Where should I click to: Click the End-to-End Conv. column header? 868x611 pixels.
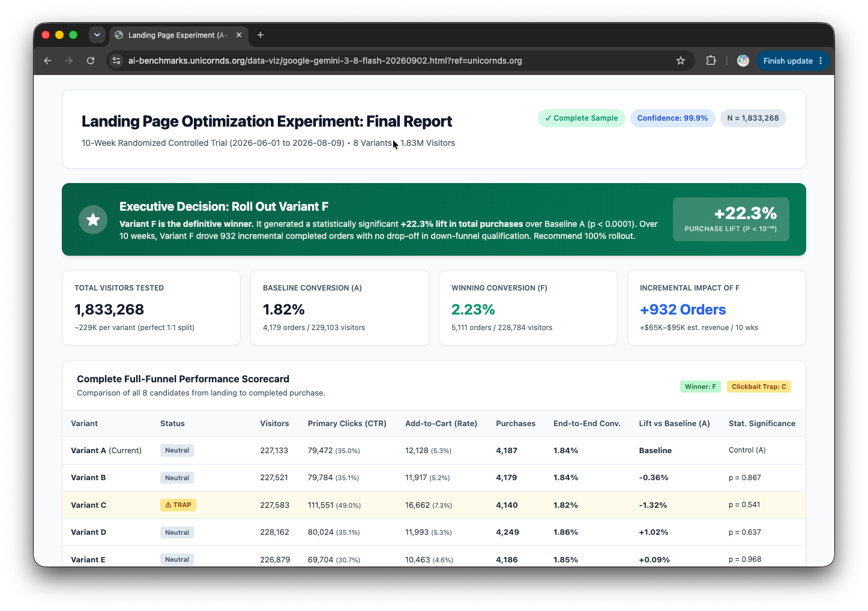tap(587, 423)
